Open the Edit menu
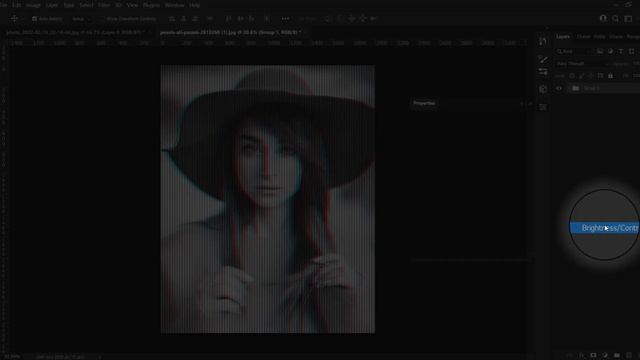The image size is (640, 360). tap(16, 5)
